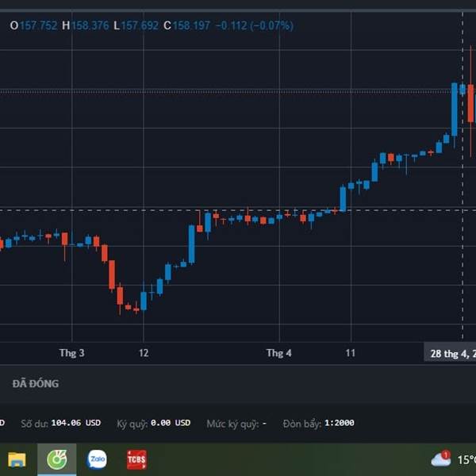Switch to the ĐÃ ĐÓNG tab
The height and width of the screenshot is (476, 476).
pos(36,384)
